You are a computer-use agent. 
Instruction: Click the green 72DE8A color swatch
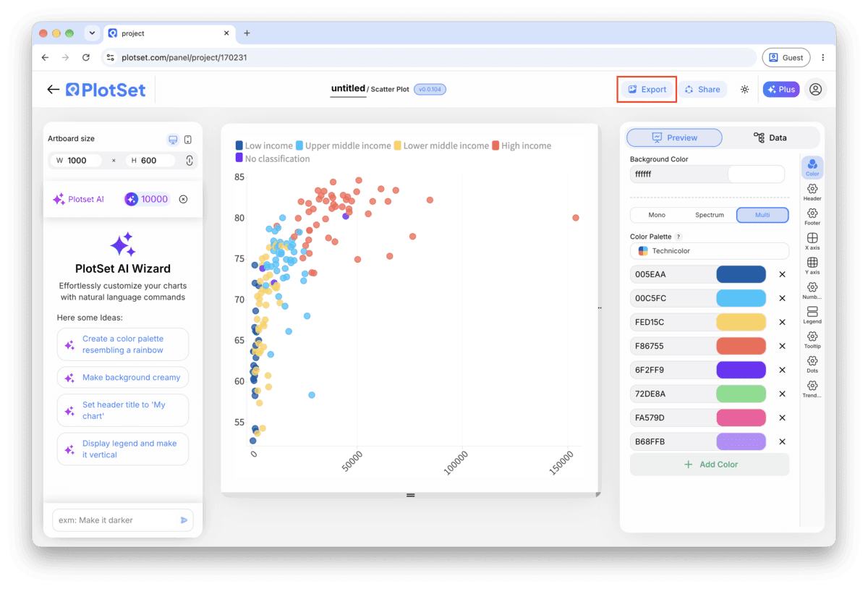coord(741,394)
